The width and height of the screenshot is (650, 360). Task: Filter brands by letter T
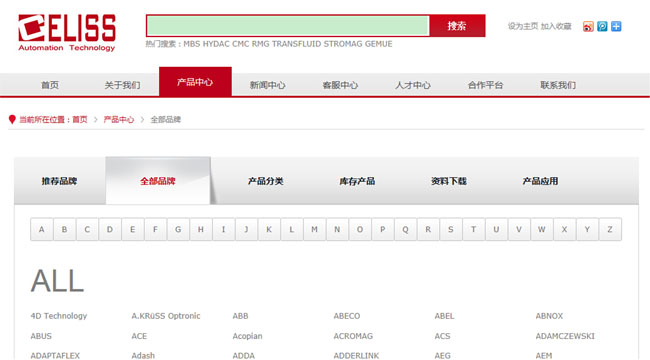(x=473, y=229)
